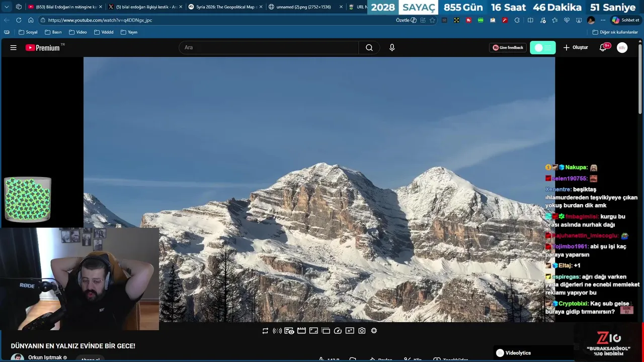Open the browser profile picture
The height and width of the screenshot is (362, 644).
point(591,20)
